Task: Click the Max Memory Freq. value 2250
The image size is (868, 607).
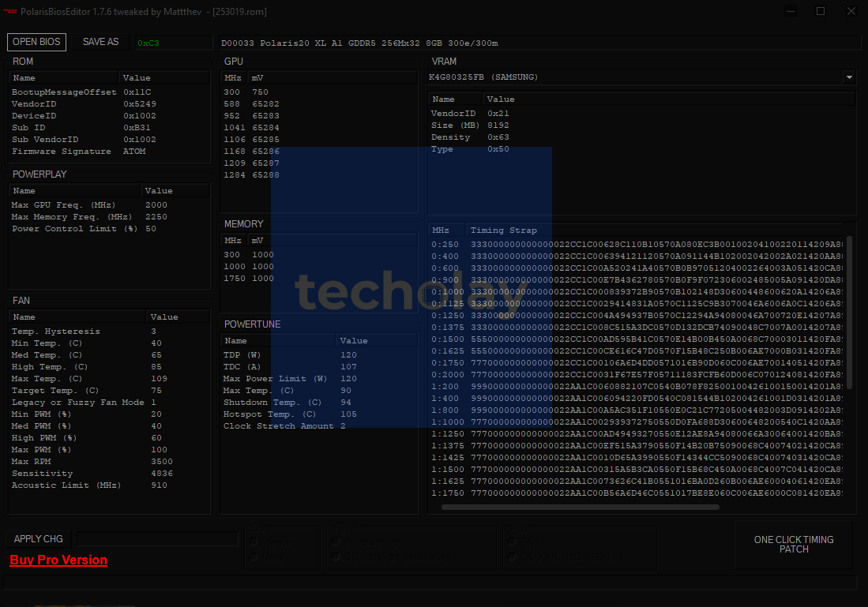Action: 156,217
